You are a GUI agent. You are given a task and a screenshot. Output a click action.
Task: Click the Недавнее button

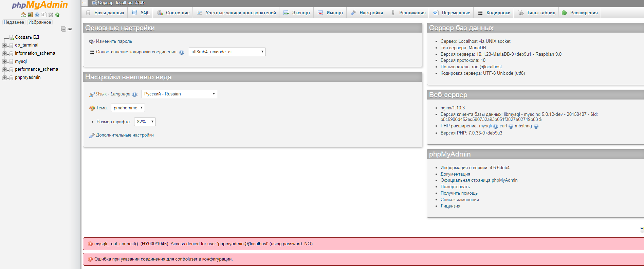click(x=14, y=22)
